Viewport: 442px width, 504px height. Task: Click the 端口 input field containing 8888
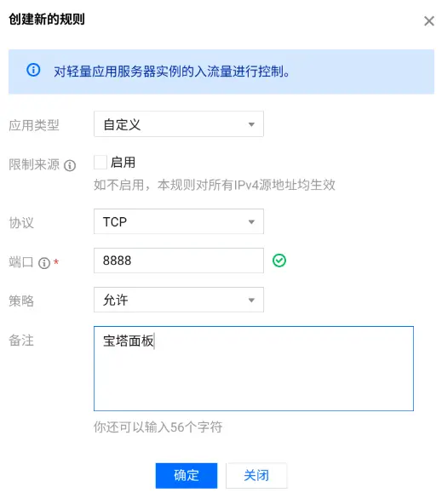click(179, 261)
